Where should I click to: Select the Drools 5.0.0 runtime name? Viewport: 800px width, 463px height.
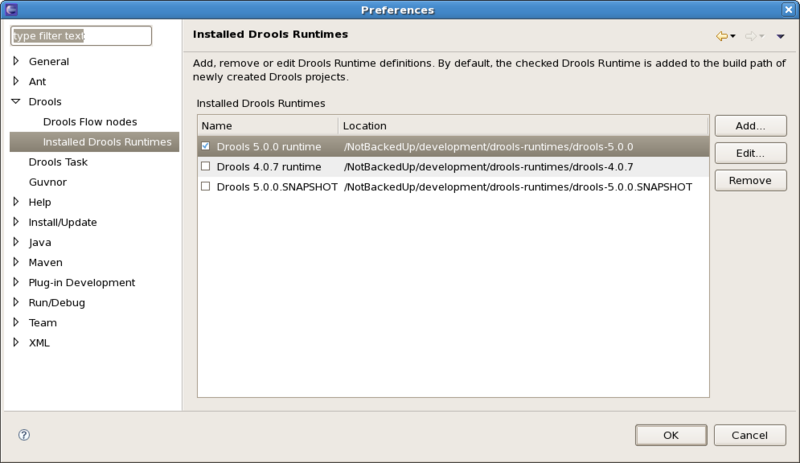tap(269, 147)
